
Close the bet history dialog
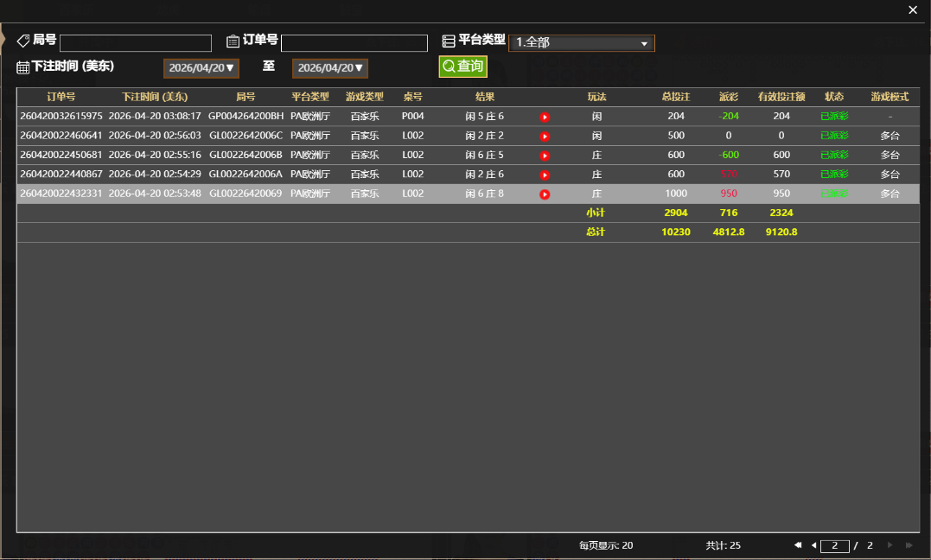913,10
